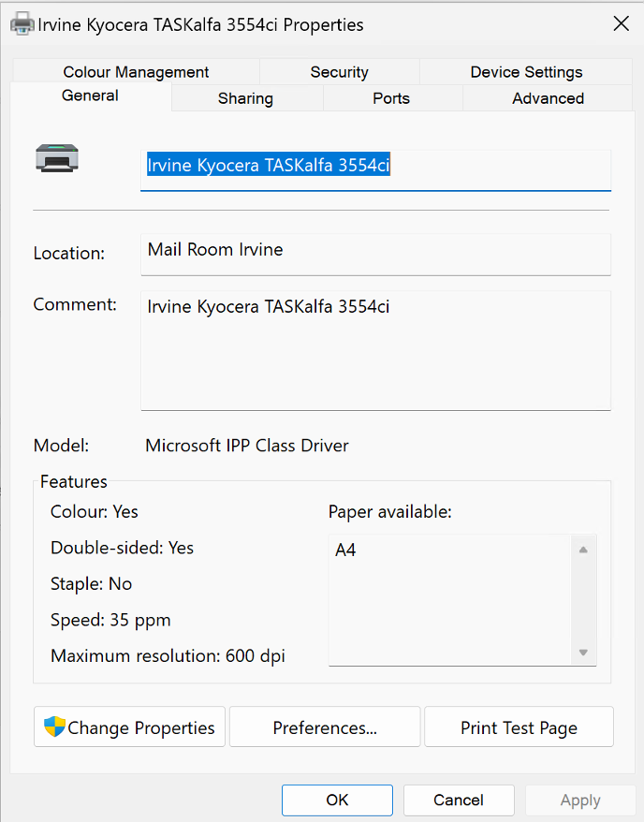Open the Device Settings tab
The image size is (644, 822).
[x=526, y=72]
